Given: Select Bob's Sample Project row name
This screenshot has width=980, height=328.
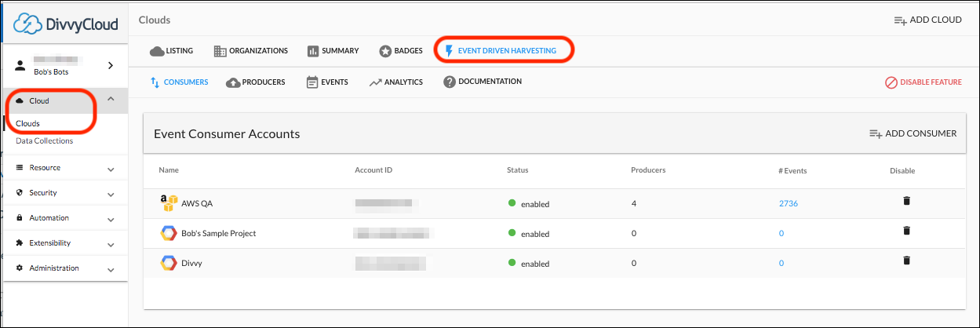Looking at the screenshot, I should (x=218, y=233).
